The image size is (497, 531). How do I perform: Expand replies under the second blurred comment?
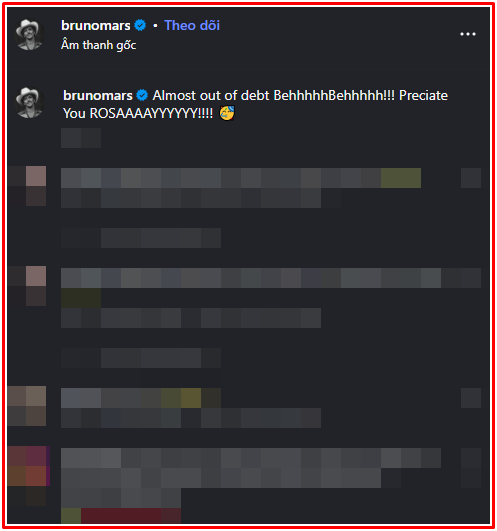coord(141,358)
